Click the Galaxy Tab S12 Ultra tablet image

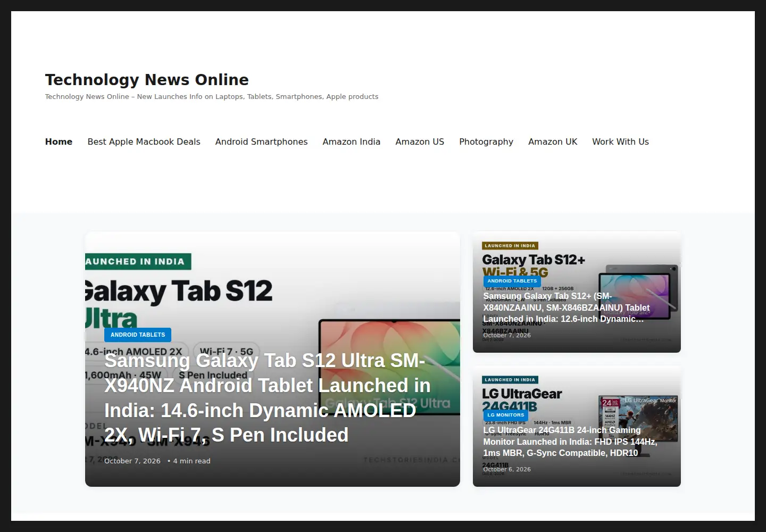click(389, 367)
